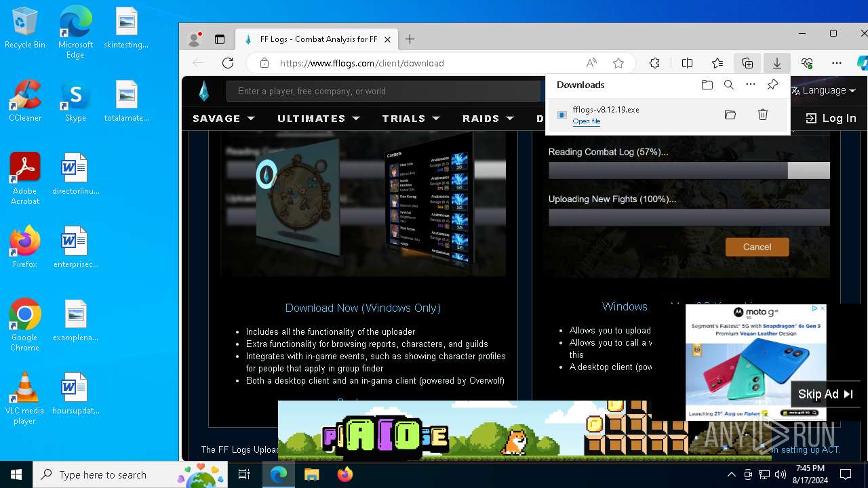Click the Reading Combat Log progress bar
Viewport: 868px width, 488px height.
tap(689, 170)
